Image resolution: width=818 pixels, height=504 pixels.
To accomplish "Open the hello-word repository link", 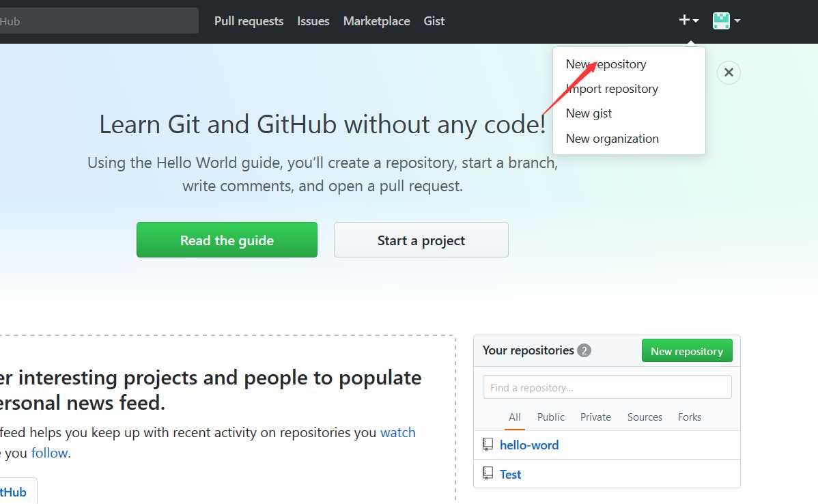I will pyautogui.click(x=529, y=445).
